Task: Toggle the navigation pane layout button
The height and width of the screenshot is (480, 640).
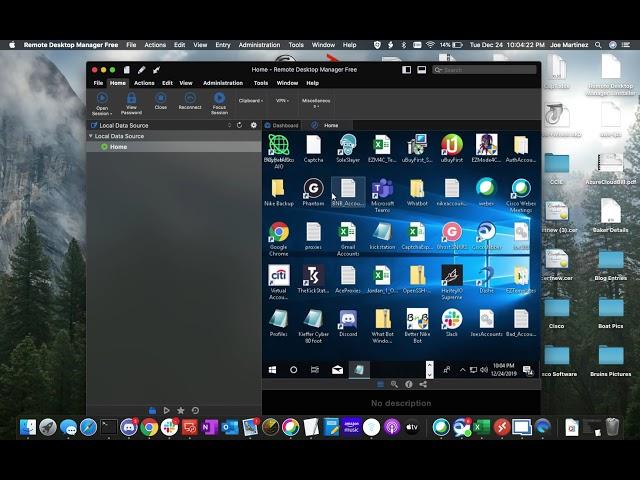Action: tap(407, 70)
